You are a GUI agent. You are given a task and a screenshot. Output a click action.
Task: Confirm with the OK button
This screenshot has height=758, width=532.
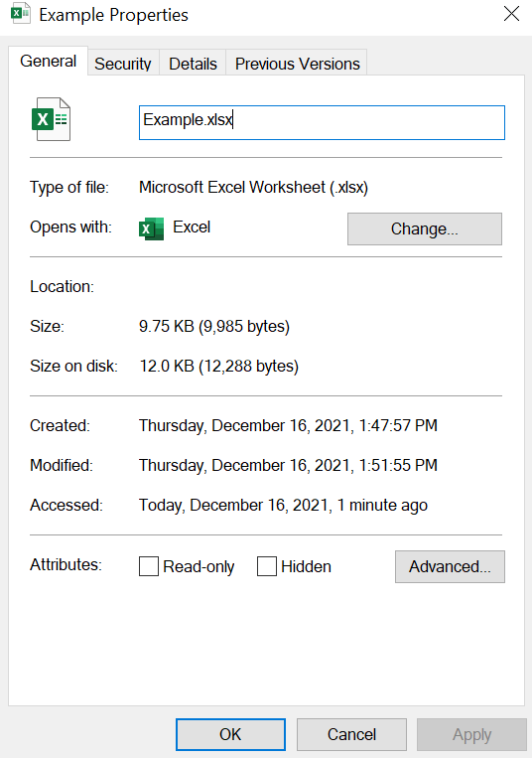click(230, 734)
